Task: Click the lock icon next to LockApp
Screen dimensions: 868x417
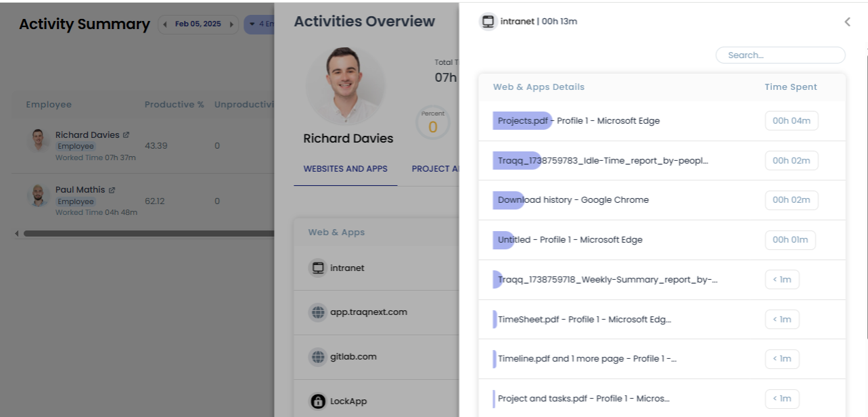Action: [x=318, y=401]
